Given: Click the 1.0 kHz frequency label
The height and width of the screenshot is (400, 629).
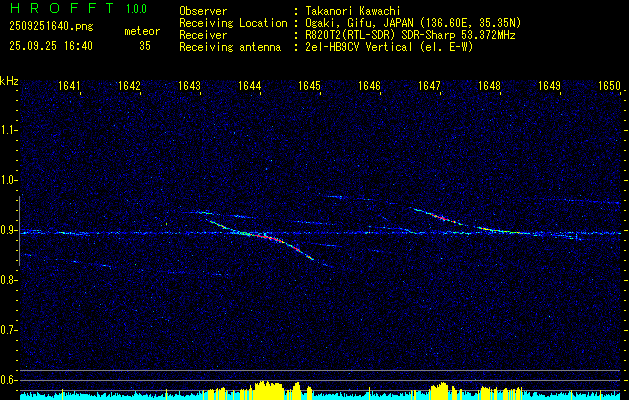Looking at the screenshot, I should (x=8, y=180).
